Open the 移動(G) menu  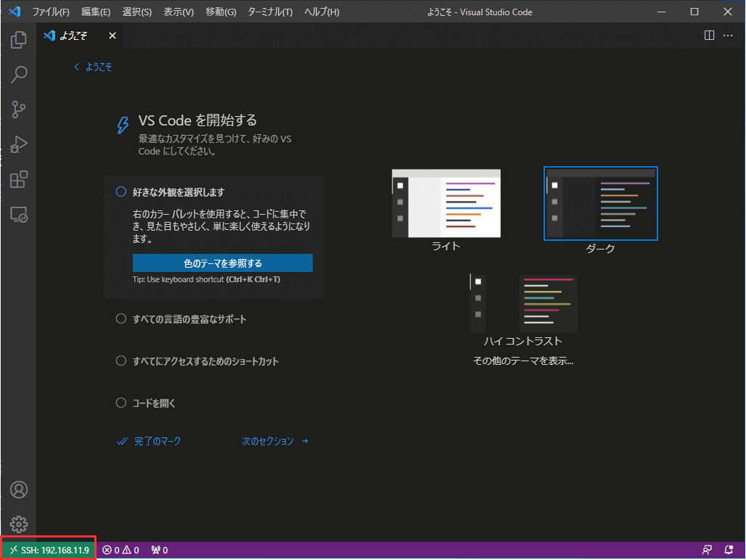[221, 12]
